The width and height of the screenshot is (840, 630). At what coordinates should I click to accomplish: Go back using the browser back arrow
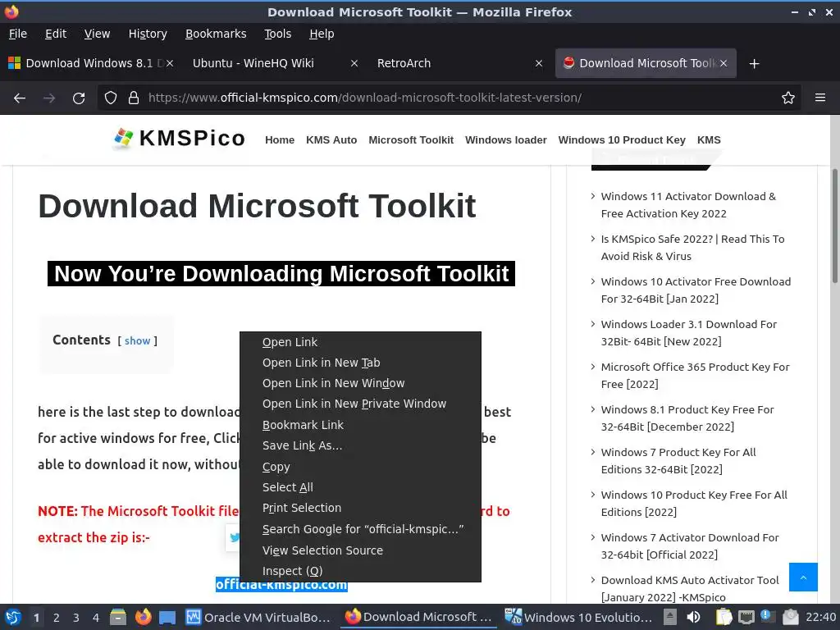[x=20, y=98]
